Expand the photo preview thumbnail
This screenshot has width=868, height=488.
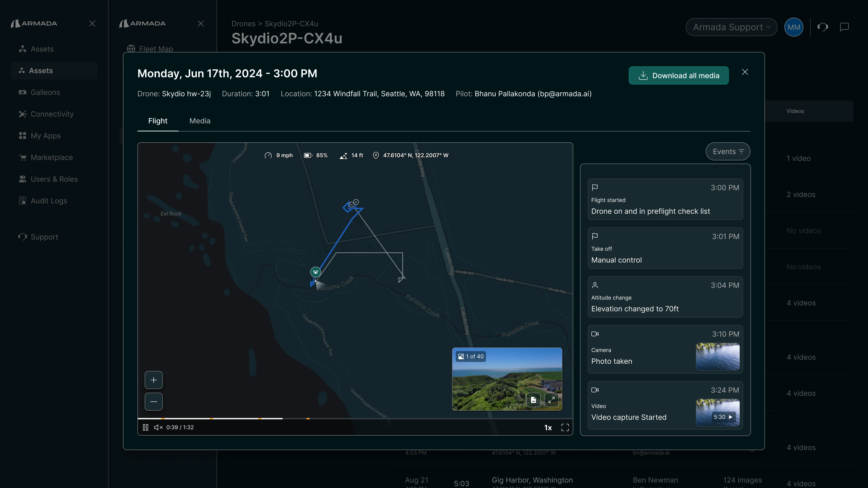tap(551, 400)
